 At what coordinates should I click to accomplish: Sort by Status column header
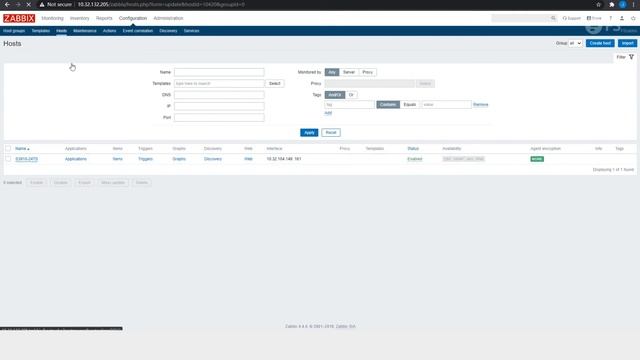(413, 149)
